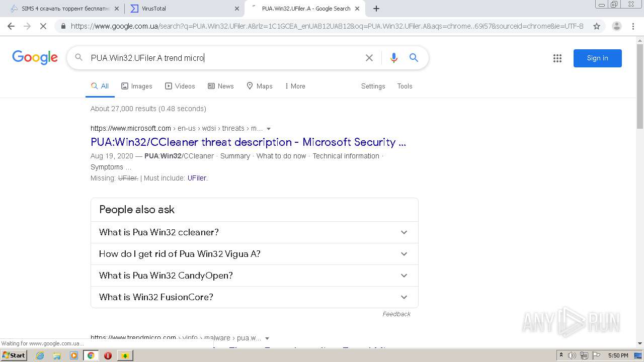Open a new tab with the plus button
Screen dimensions: 644x362
[x=376, y=9]
